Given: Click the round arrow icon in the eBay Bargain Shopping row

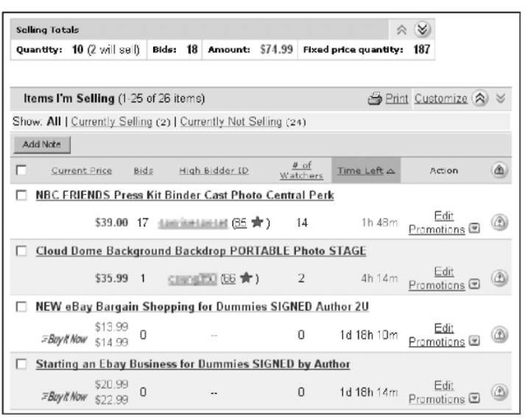Looking at the screenshot, I should pyautogui.click(x=499, y=335).
